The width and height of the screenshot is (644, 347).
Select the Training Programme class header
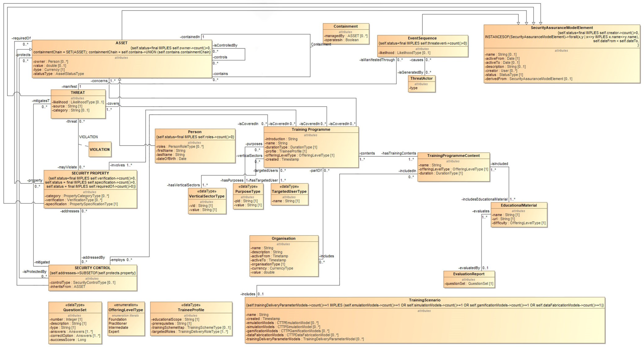pyautogui.click(x=311, y=129)
